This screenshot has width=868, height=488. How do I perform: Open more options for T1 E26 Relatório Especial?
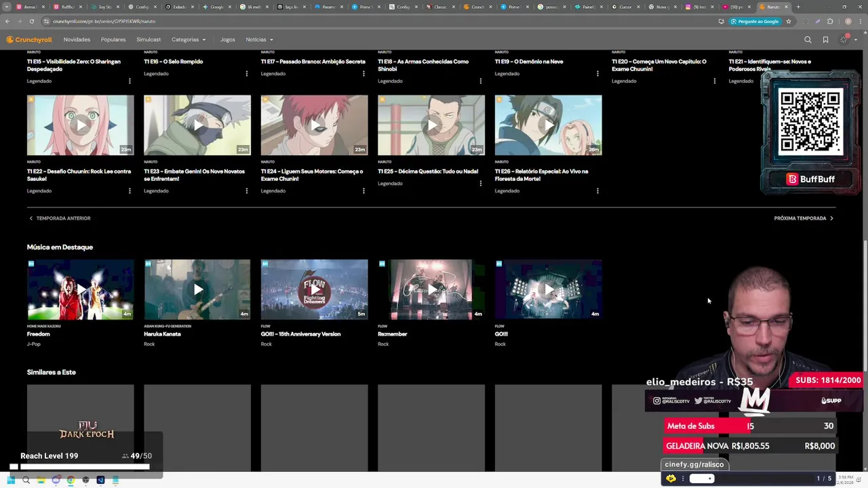click(x=597, y=190)
